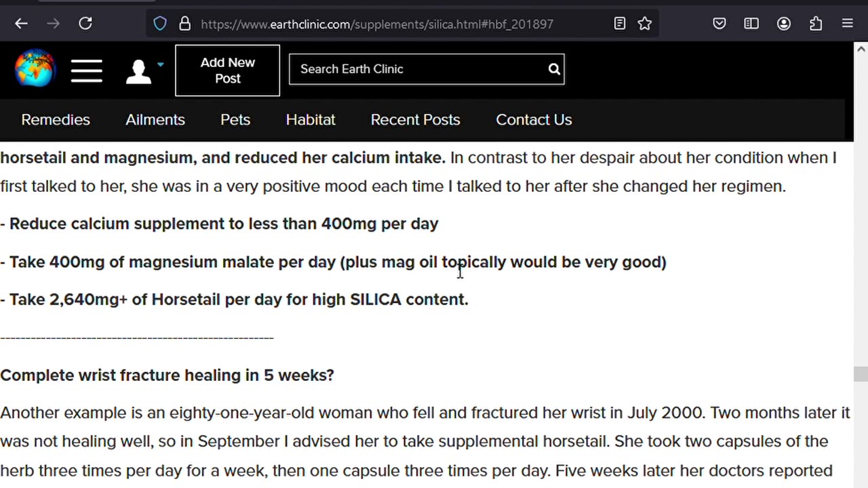
Task: Bookmark this page with the star icon
Action: (645, 24)
